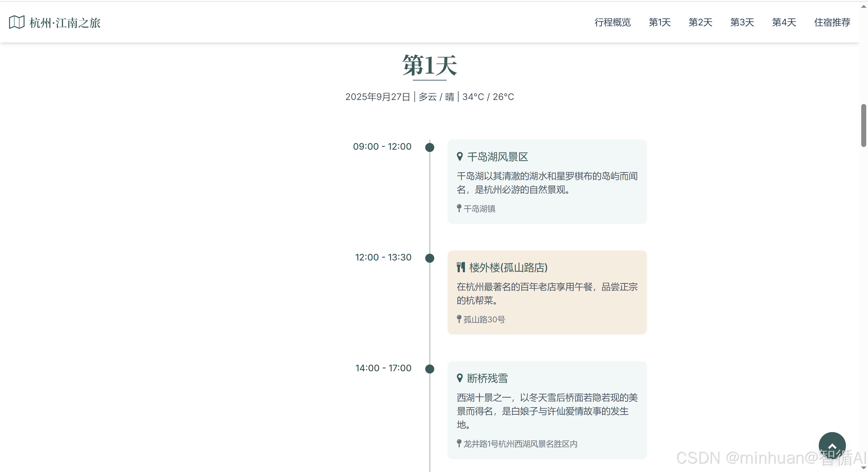The image size is (868, 472).
Task: Click the 09:00 - 12:00 time label
Action: tap(382, 146)
